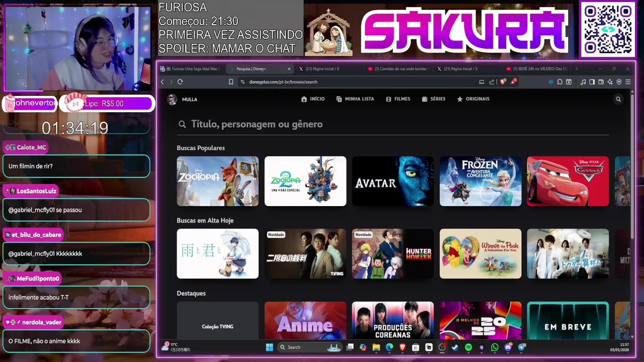Close the Pesquisa | Disney+ tab

coord(289,69)
